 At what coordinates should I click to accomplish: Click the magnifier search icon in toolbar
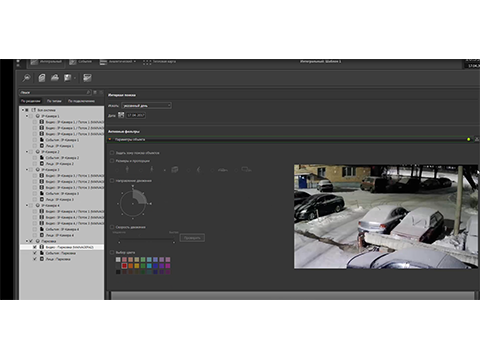pos(26,78)
